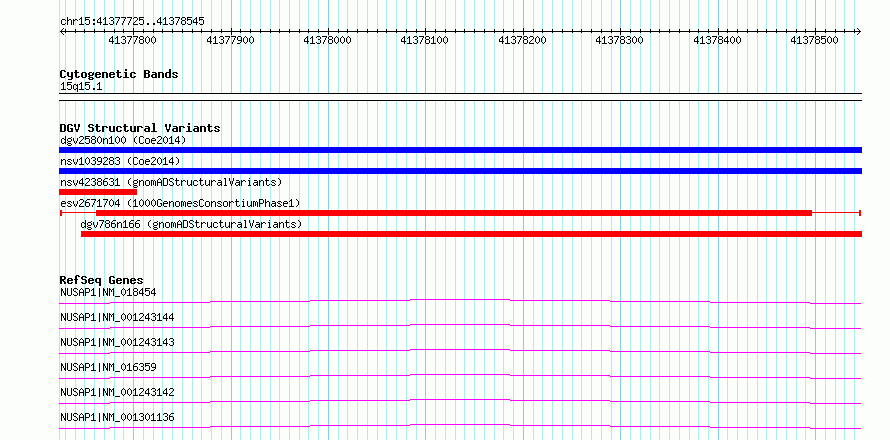Click ruler position 41378000

point(328,40)
